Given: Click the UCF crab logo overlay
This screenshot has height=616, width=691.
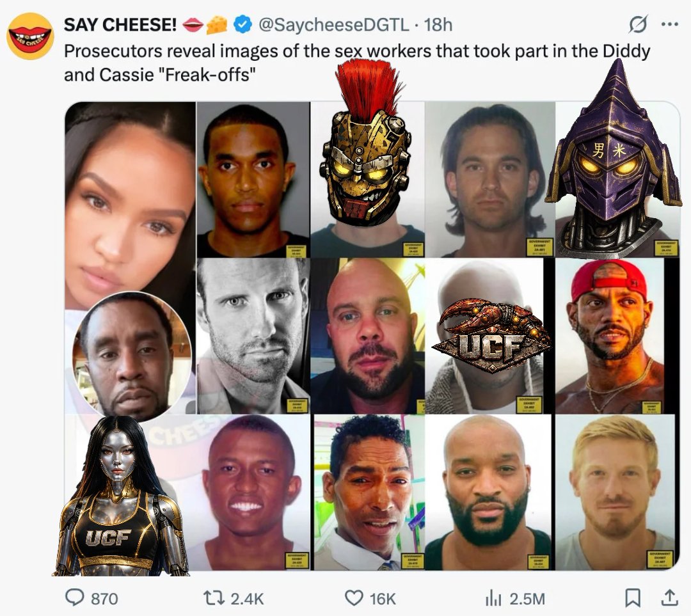Looking at the screenshot, I should 491,334.
